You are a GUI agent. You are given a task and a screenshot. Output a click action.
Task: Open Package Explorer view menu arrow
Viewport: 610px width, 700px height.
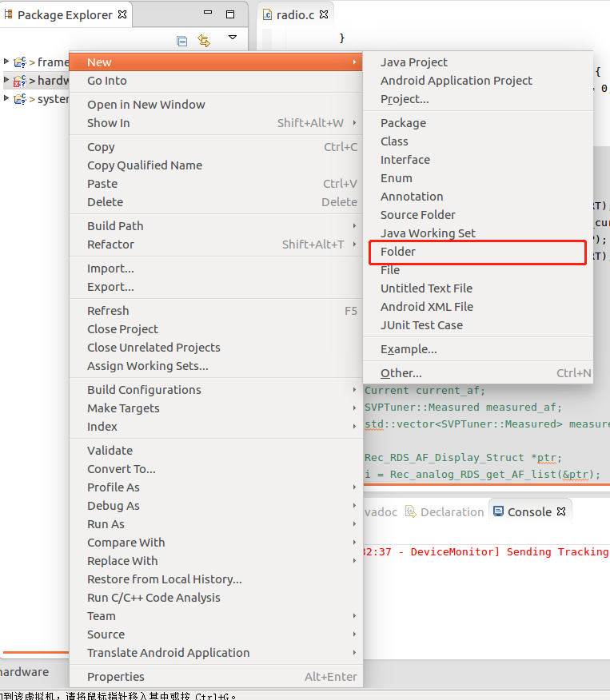click(232, 38)
